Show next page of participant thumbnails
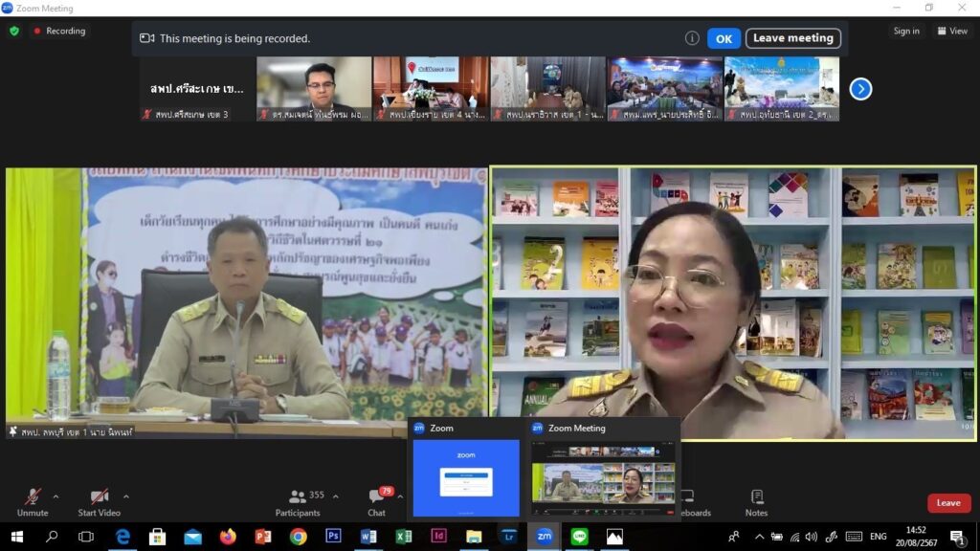This screenshot has width=980, height=551. pyautogui.click(x=860, y=89)
